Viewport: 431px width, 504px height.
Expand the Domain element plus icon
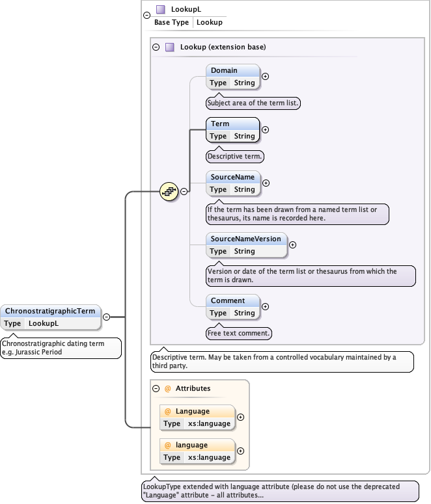point(265,76)
